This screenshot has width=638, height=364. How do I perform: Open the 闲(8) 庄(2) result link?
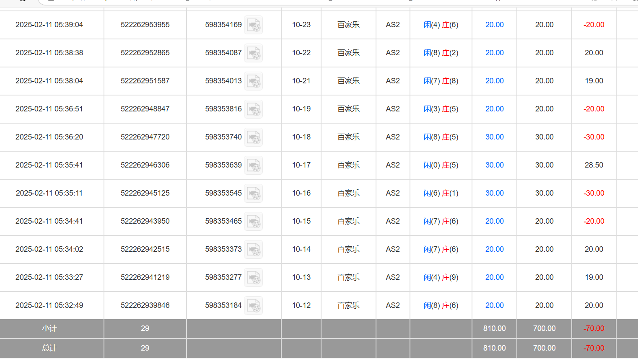(441, 53)
